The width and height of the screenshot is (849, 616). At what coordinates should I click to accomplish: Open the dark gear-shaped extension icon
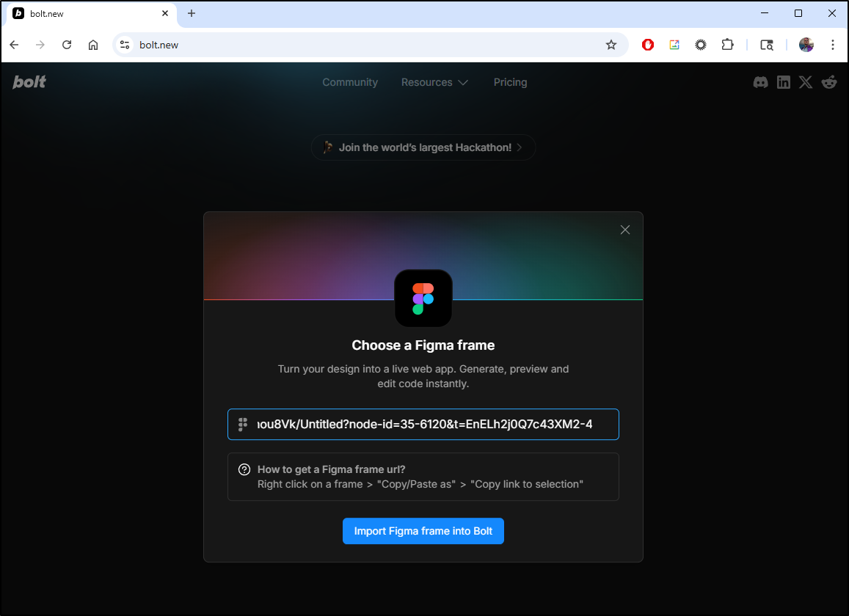[701, 45]
